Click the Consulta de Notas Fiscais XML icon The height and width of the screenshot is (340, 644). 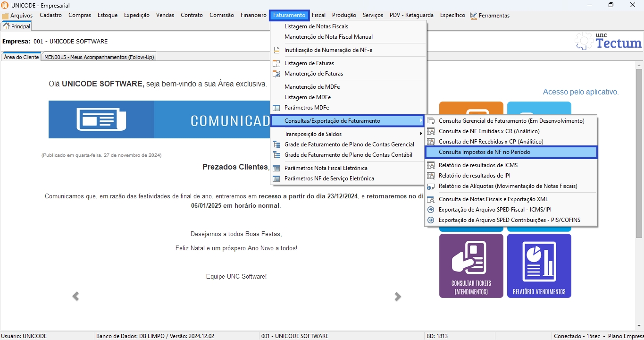tap(430, 199)
